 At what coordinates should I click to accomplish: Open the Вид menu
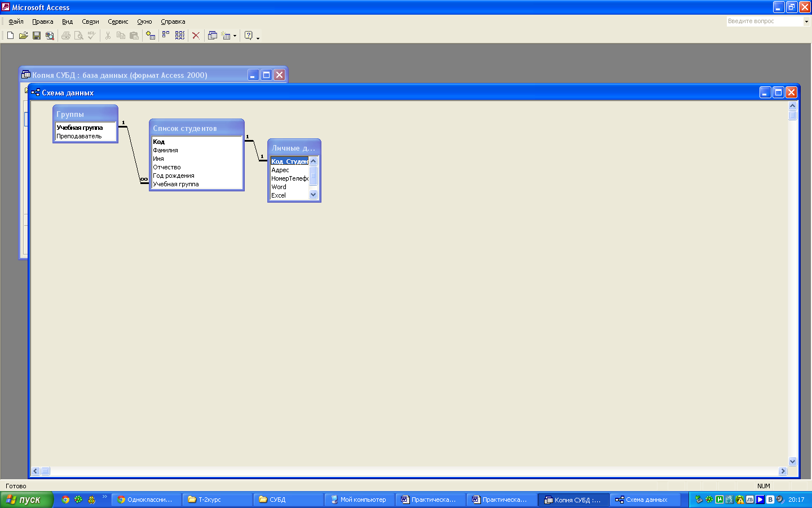pyautogui.click(x=67, y=21)
